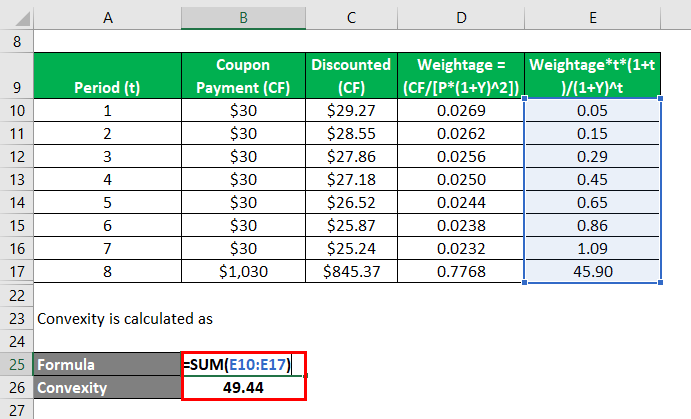Select column A header

(106, 17)
